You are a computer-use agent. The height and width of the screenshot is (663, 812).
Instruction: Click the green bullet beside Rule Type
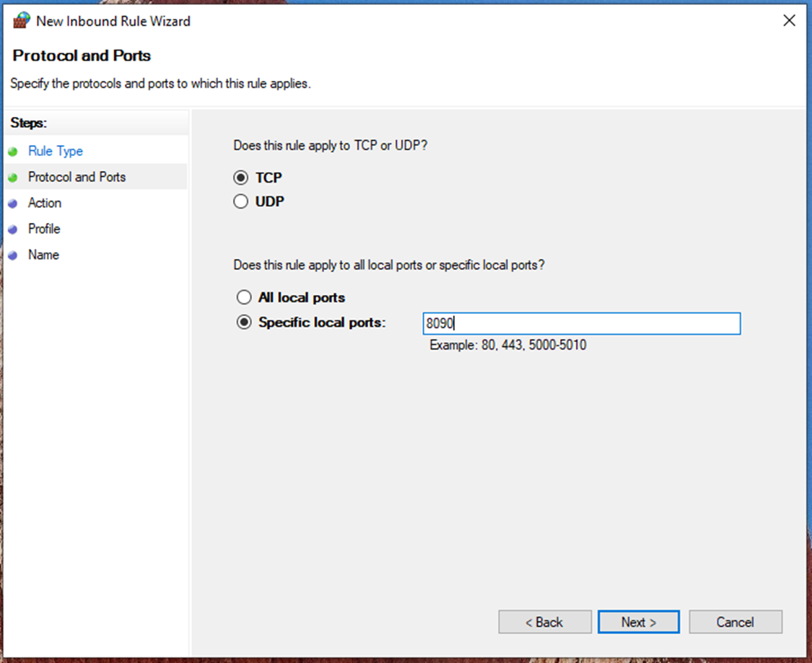coord(13,152)
